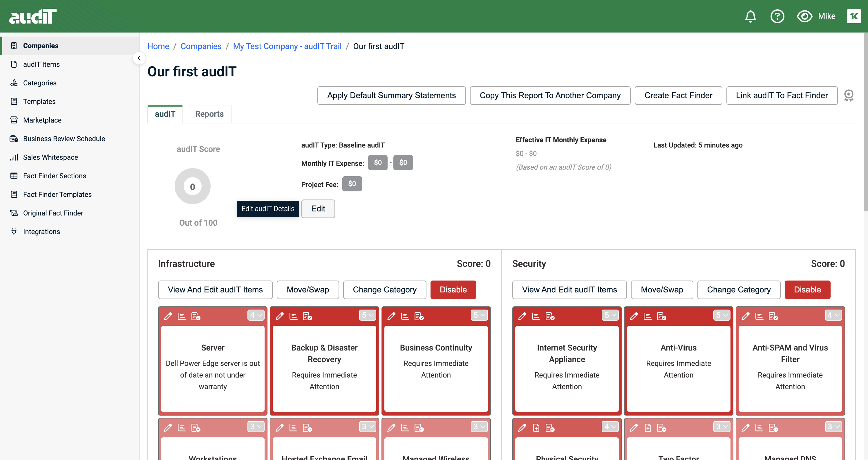Click the pencil icon on Workstations card
The image size is (868, 460).
pyautogui.click(x=168, y=428)
